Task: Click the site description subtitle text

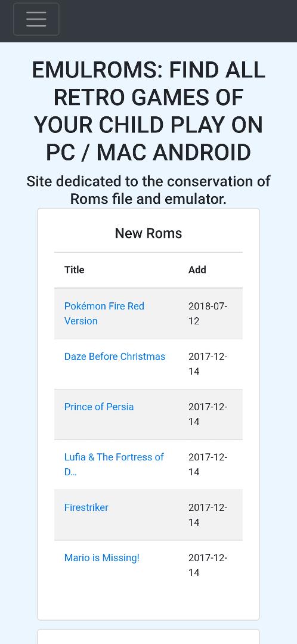Action: (148, 190)
